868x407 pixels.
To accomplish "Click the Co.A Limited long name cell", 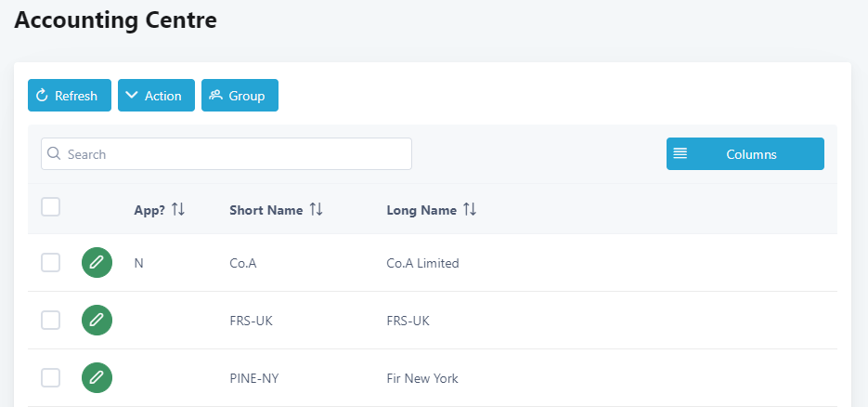I will pos(422,263).
